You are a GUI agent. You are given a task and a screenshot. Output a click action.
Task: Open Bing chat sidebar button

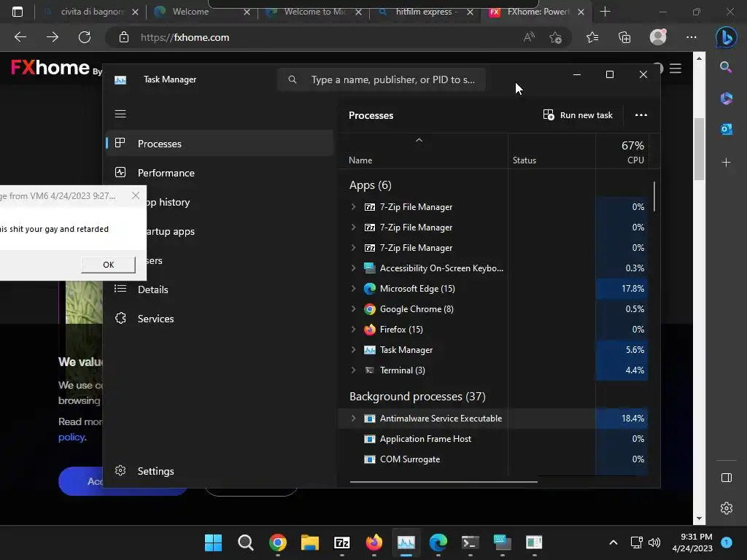click(x=726, y=37)
